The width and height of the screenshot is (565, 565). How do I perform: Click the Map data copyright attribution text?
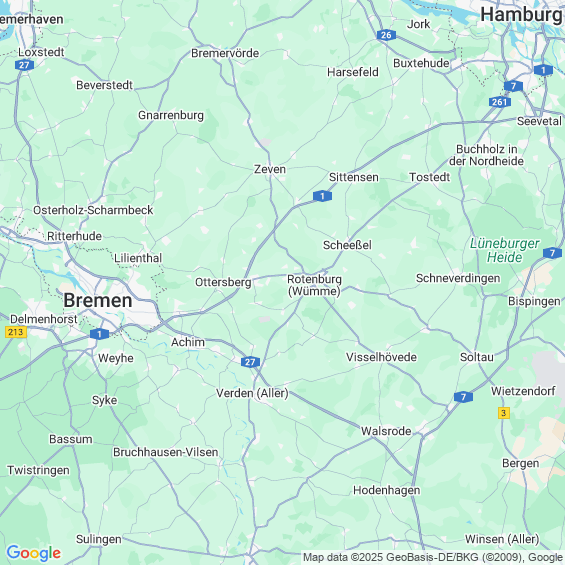tap(433, 557)
